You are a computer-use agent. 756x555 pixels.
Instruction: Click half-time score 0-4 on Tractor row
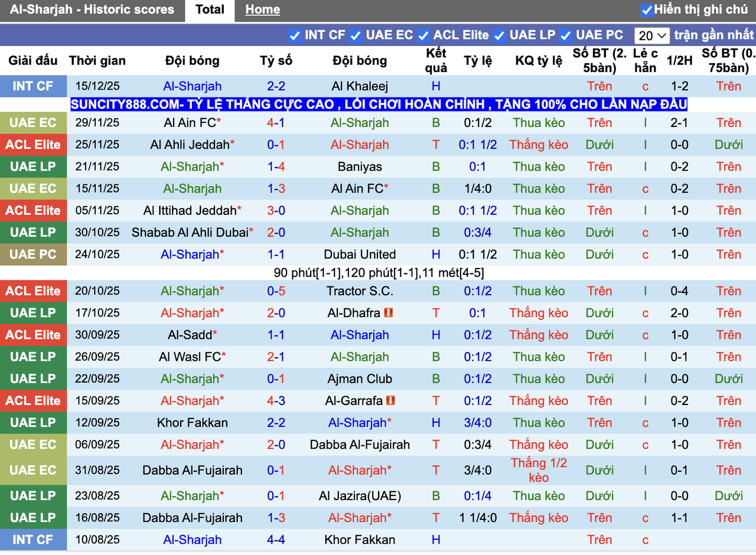[679, 291]
